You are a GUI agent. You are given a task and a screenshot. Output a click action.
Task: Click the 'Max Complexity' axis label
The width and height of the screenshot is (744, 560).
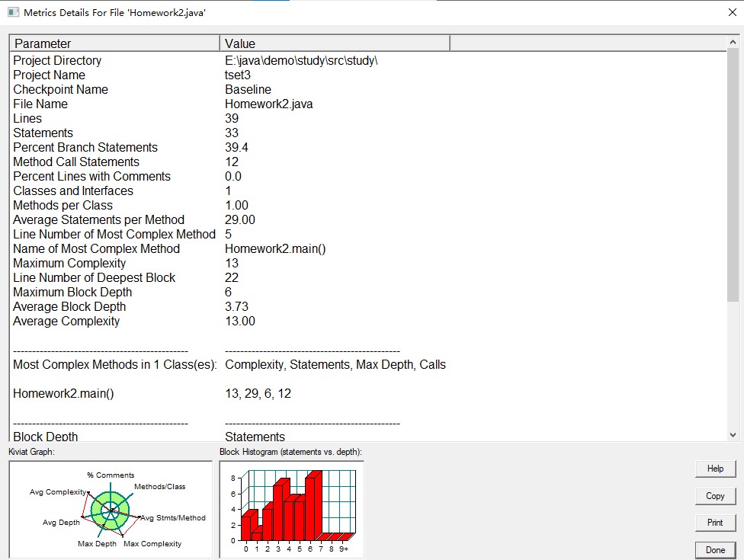tap(152, 543)
